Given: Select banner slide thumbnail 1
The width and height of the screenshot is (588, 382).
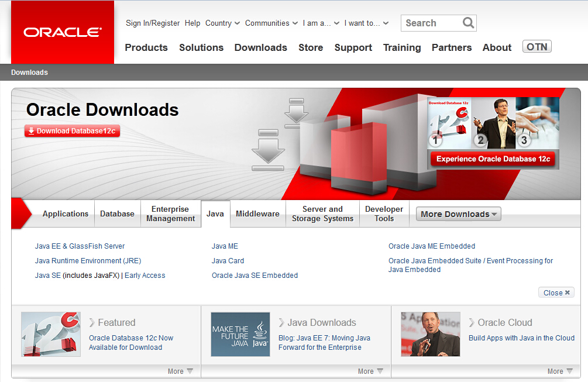Looking at the screenshot, I should pyautogui.click(x=449, y=123).
